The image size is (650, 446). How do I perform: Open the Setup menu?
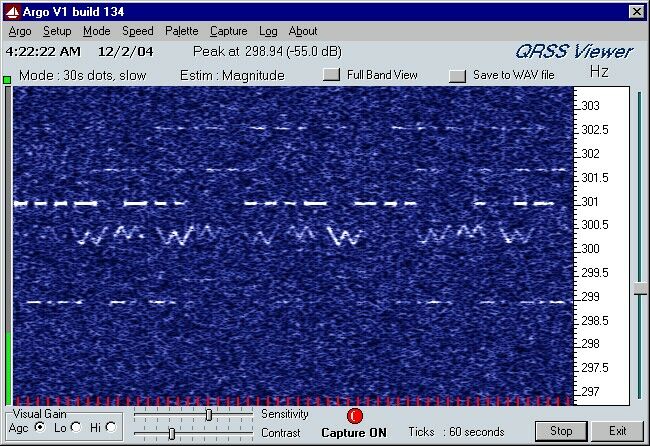(57, 31)
